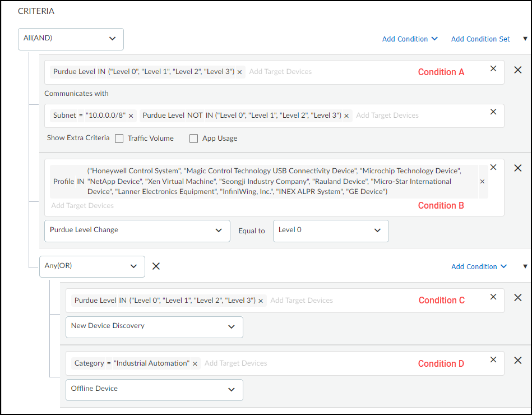Click the top Add Condition link

coord(409,39)
